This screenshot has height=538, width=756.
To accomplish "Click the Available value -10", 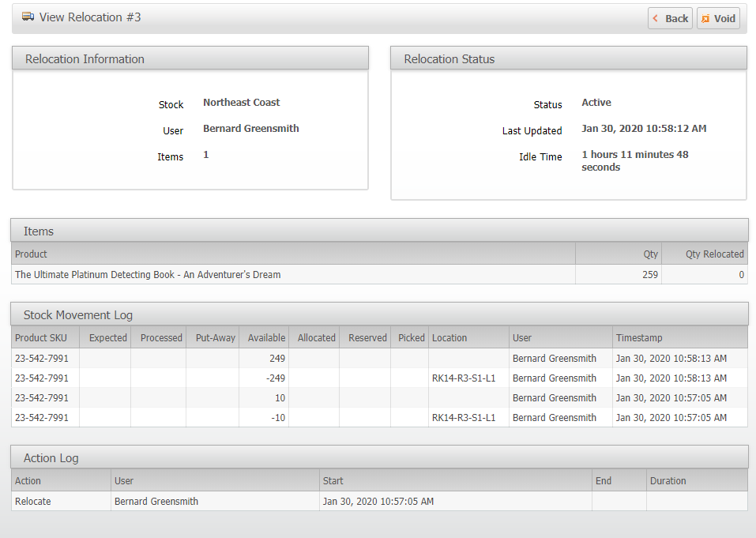I will pos(278,417).
